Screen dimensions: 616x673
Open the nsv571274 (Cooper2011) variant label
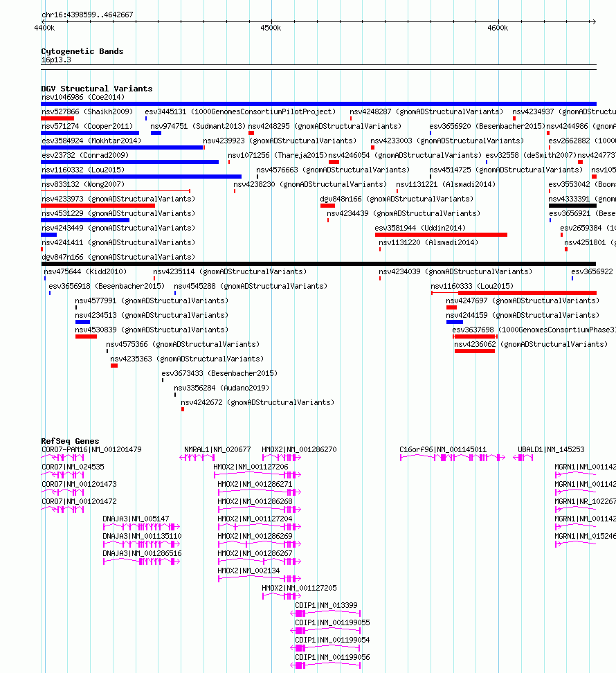(x=87, y=126)
